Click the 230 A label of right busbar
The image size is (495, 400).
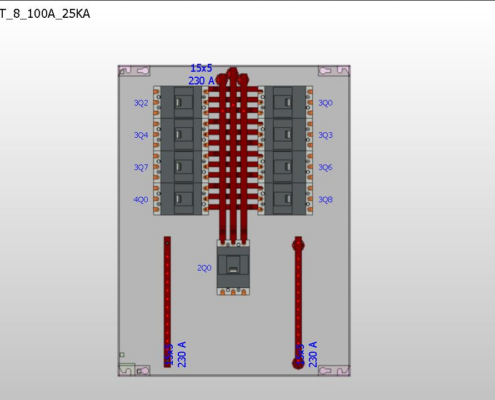click(x=313, y=354)
